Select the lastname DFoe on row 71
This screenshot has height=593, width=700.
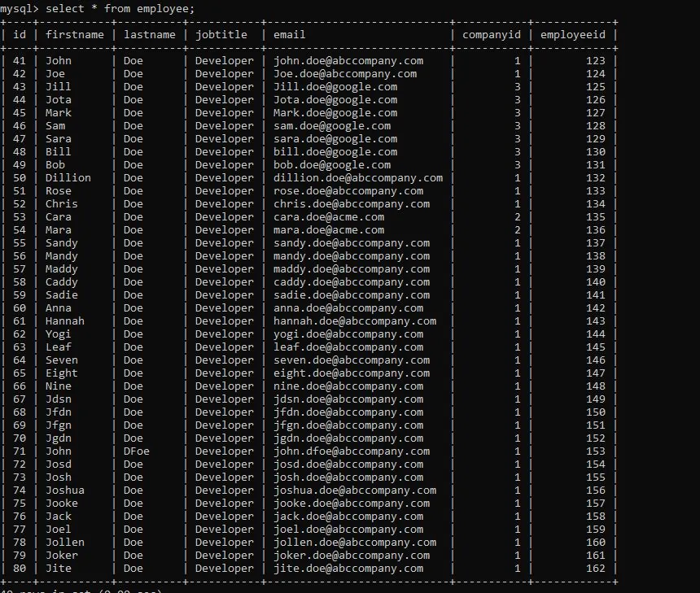click(x=135, y=451)
